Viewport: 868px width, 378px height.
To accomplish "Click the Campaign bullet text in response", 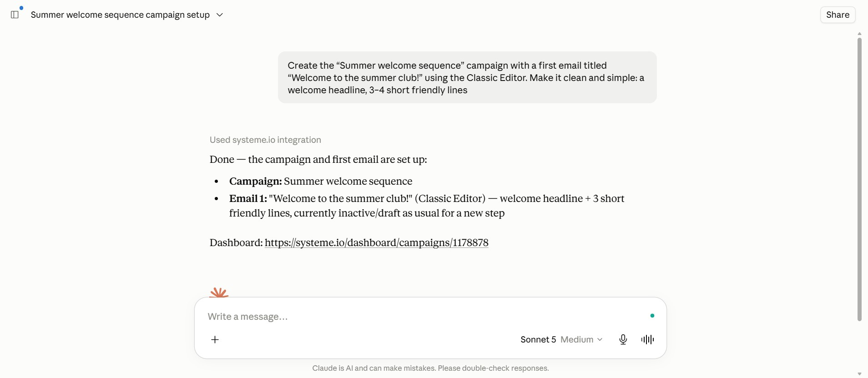I will (x=321, y=181).
